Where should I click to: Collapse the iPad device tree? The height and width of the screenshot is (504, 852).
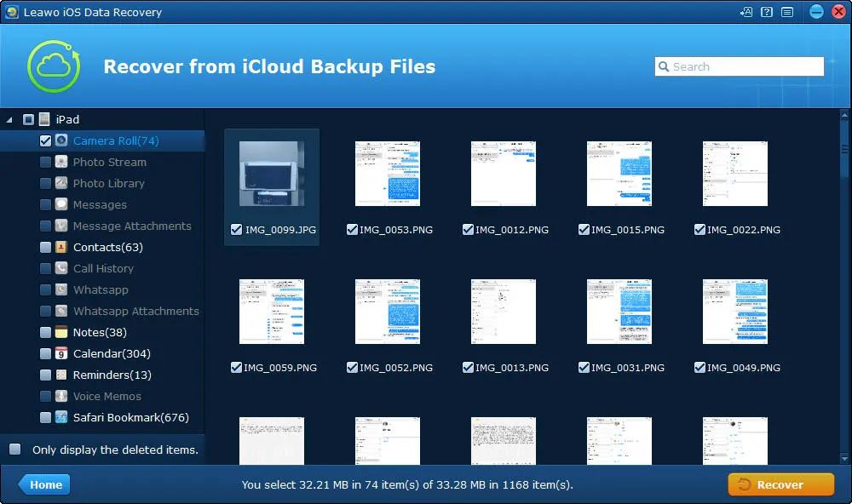[9, 119]
